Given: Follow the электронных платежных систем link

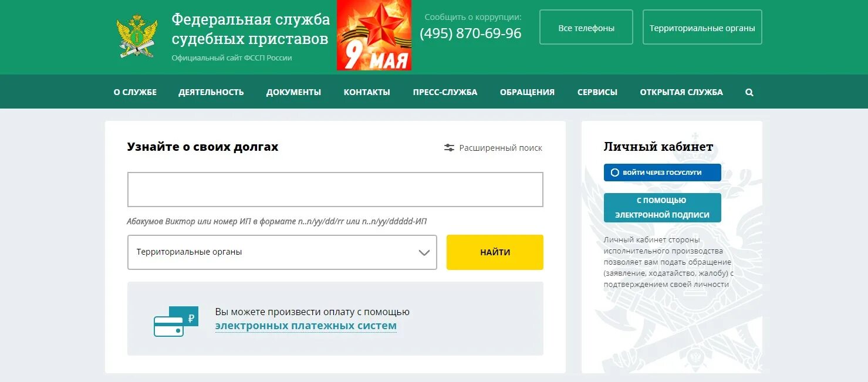Looking at the screenshot, I should click(306, 326).
